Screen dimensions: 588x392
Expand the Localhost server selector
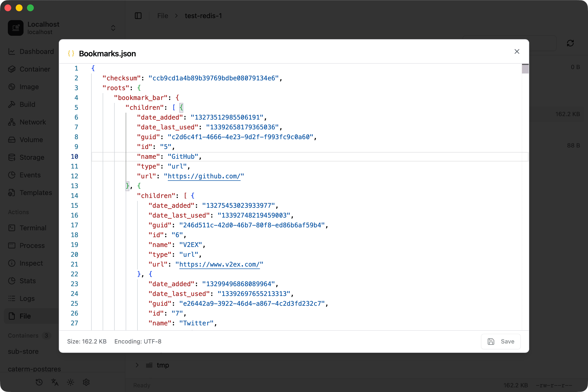click(113, 28)
